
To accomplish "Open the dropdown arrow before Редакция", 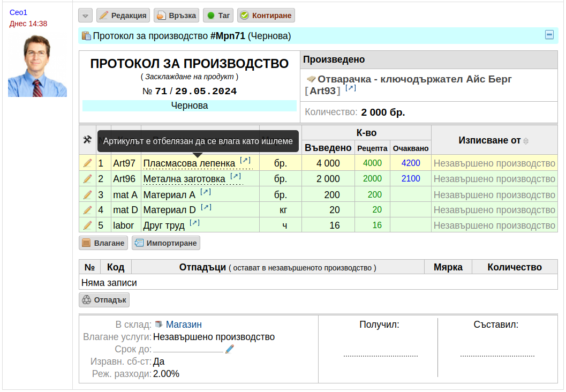I will click(86, 16).
